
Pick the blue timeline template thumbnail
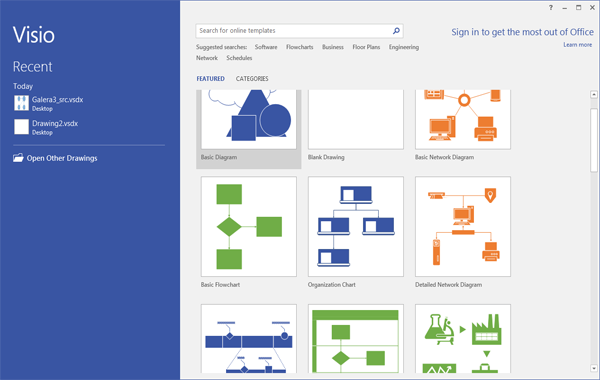click(x=249, y=339)
